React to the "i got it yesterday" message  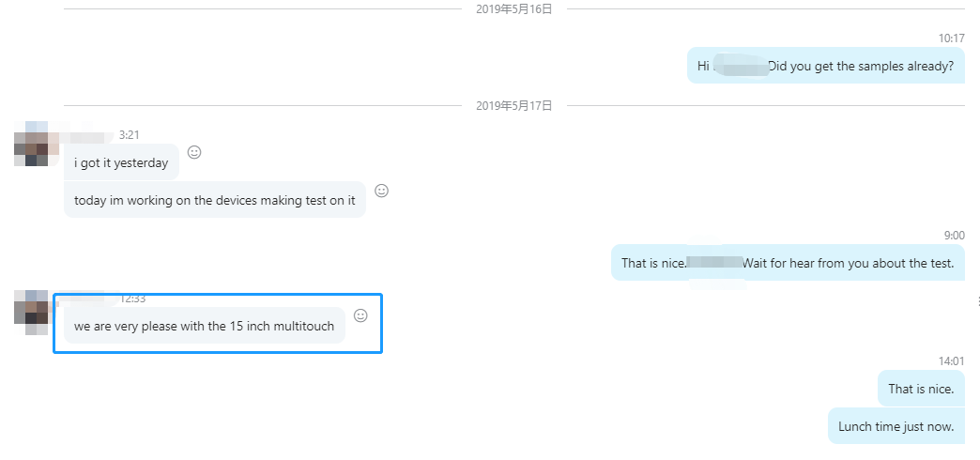pos(194,152)
